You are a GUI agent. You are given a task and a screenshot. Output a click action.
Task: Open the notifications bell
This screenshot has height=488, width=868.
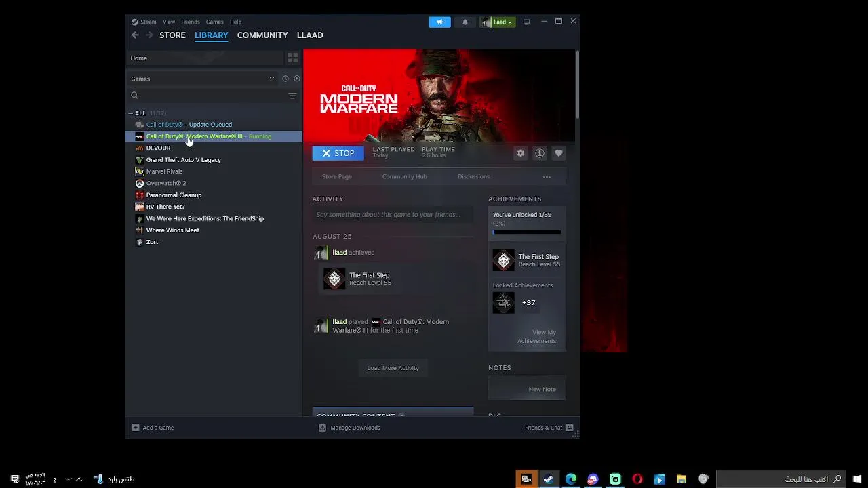click(x=465, y=22)
